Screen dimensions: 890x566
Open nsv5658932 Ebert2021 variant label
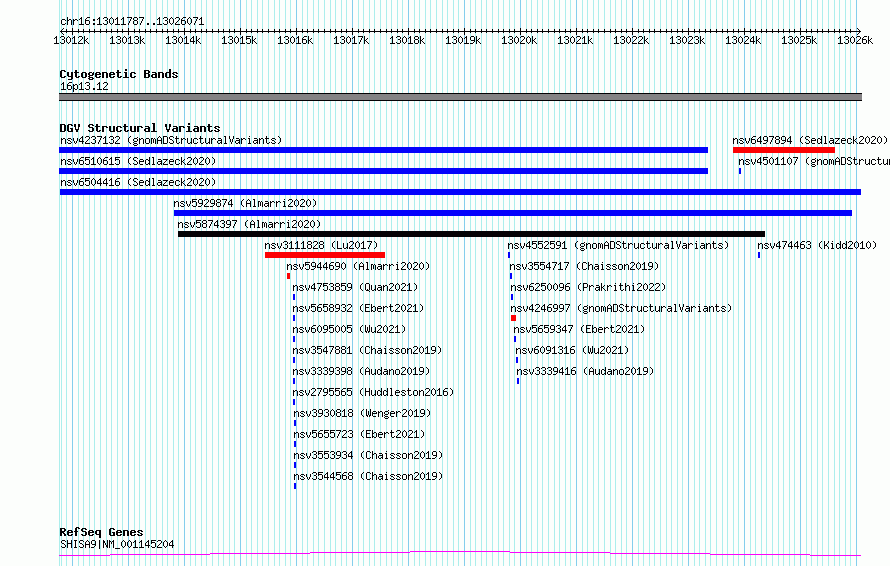point(358,308)
